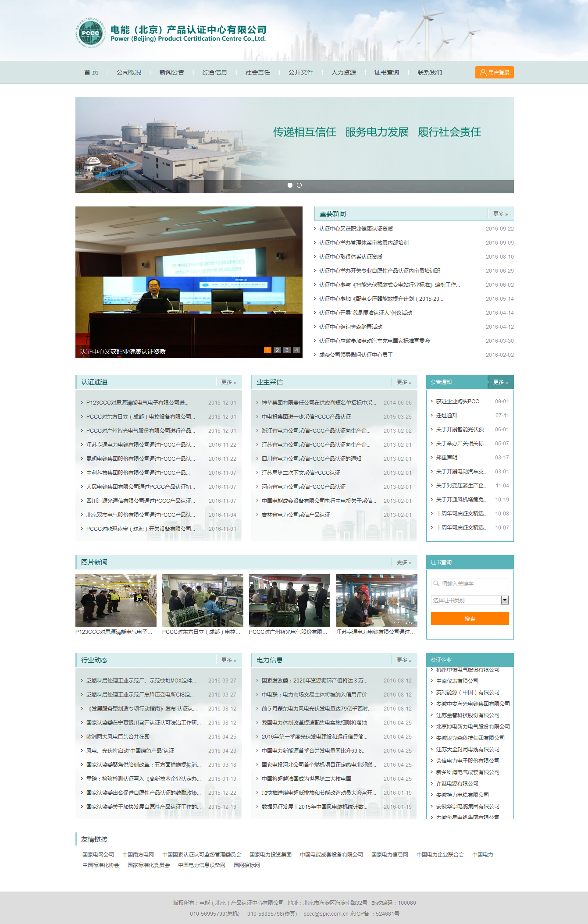Visit friendly link 国家电网公司
The width and height of the screenshot is (588, 924).
(98, 854)
